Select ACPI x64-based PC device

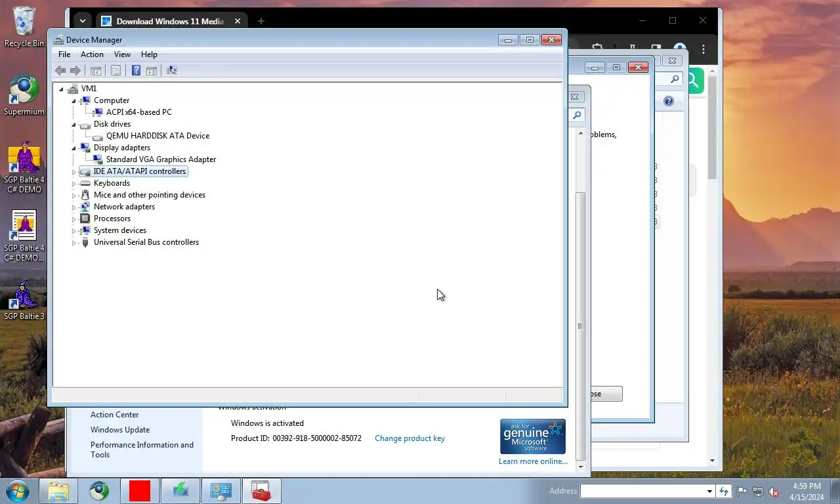pyautogui.click(x=139, y=112)
